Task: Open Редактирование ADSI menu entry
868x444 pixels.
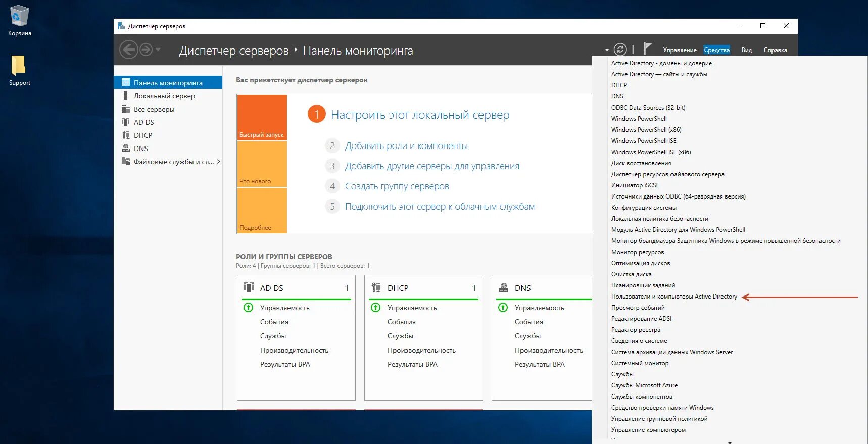Action: pos(641,319)
